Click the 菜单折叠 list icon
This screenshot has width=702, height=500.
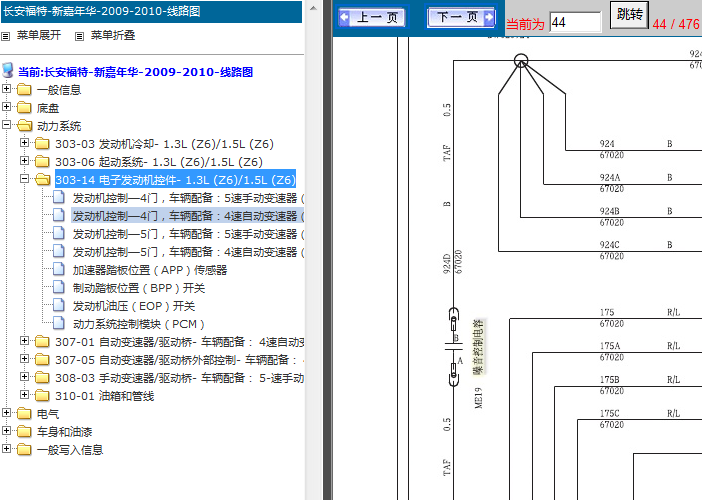point(79,36)
